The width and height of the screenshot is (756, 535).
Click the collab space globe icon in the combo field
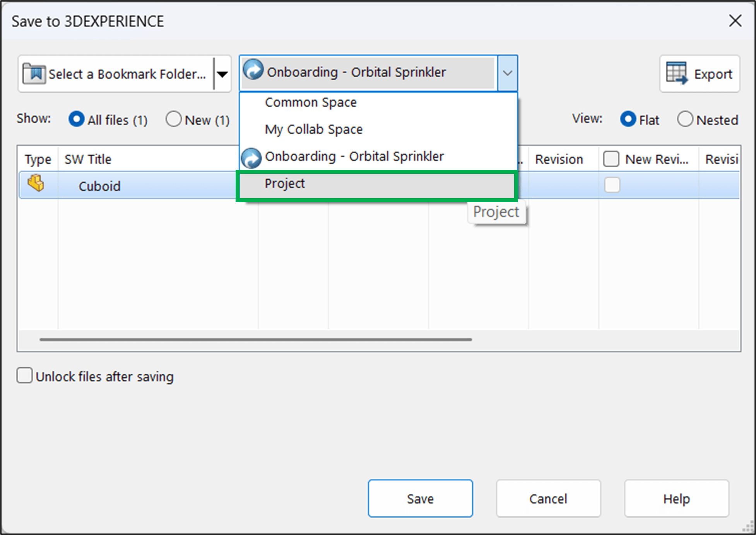(x=254, y=72)
